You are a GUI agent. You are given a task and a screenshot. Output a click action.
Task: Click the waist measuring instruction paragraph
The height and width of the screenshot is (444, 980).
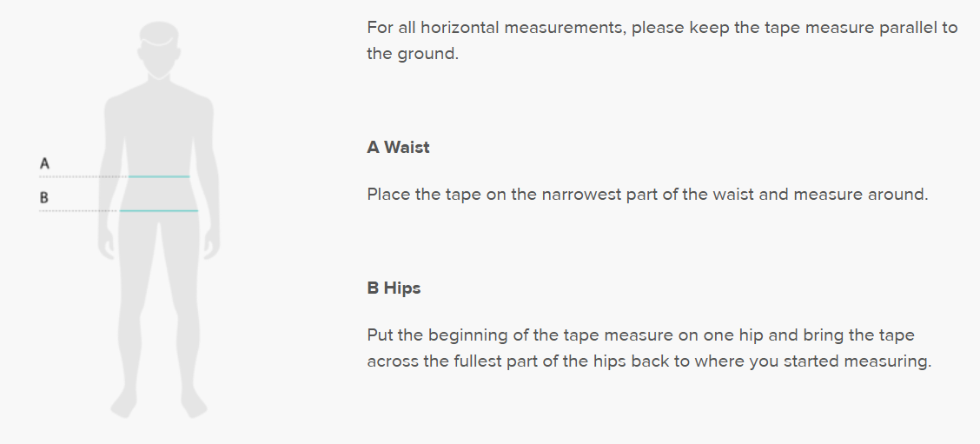pyautogui.click(x=647, y=194)
